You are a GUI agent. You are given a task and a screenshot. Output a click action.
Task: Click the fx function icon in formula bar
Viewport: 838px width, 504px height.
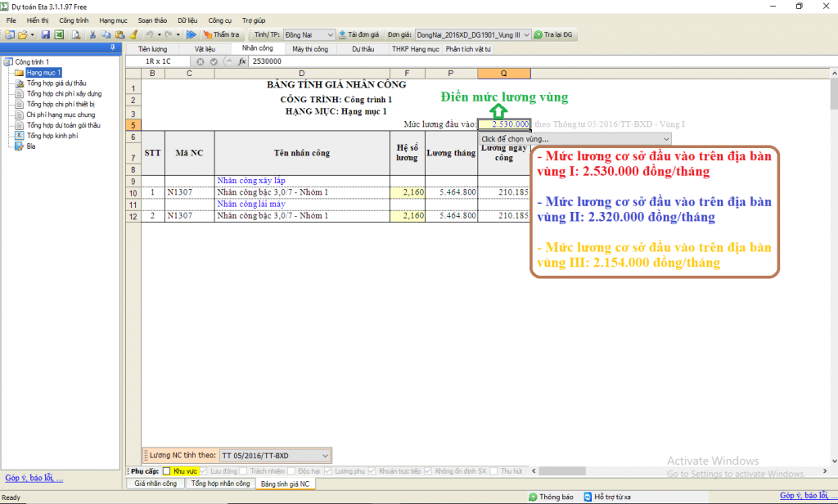(x=241, y=61)
